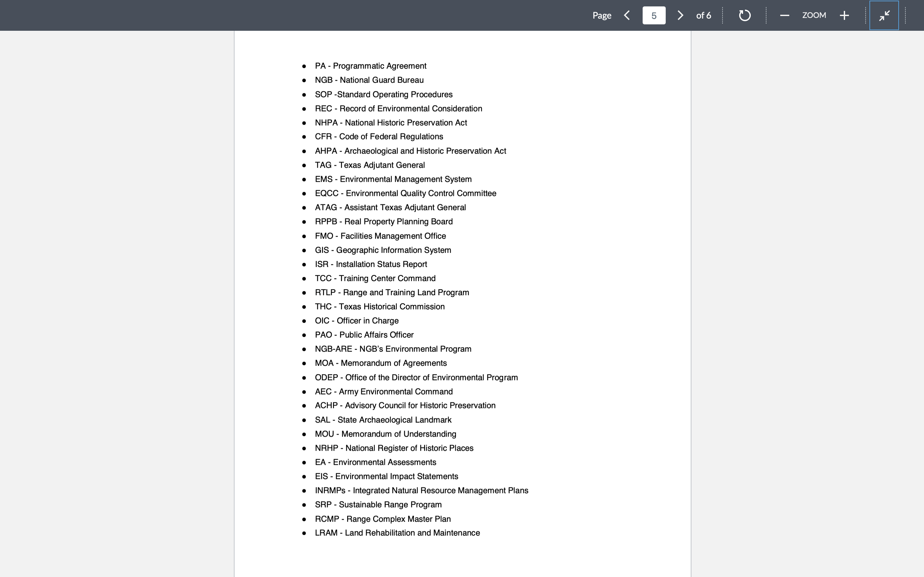Viewport: 924px width, 577px height.
Task: Return to the previous page
Action: point(627,15)
